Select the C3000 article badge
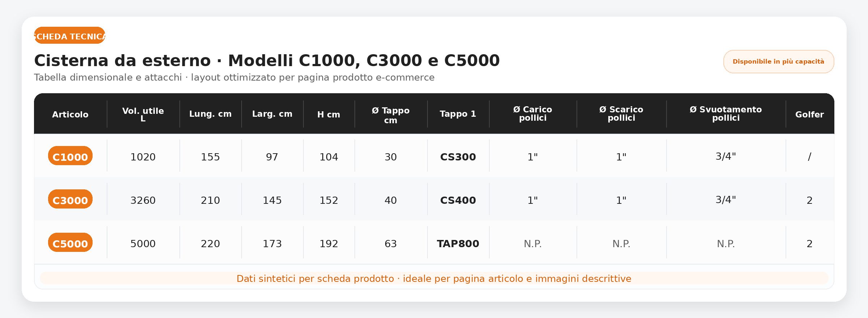 [x=70, y=199]
